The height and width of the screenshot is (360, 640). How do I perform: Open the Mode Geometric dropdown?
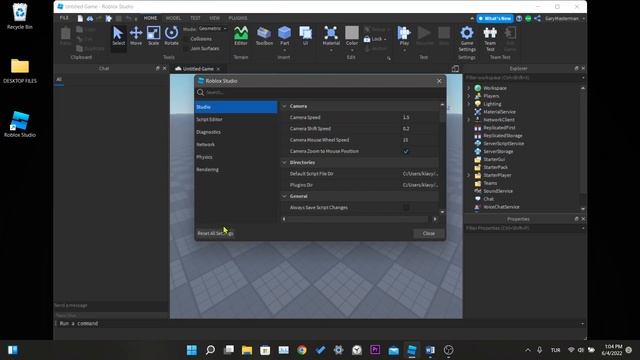tap(213, 29)
